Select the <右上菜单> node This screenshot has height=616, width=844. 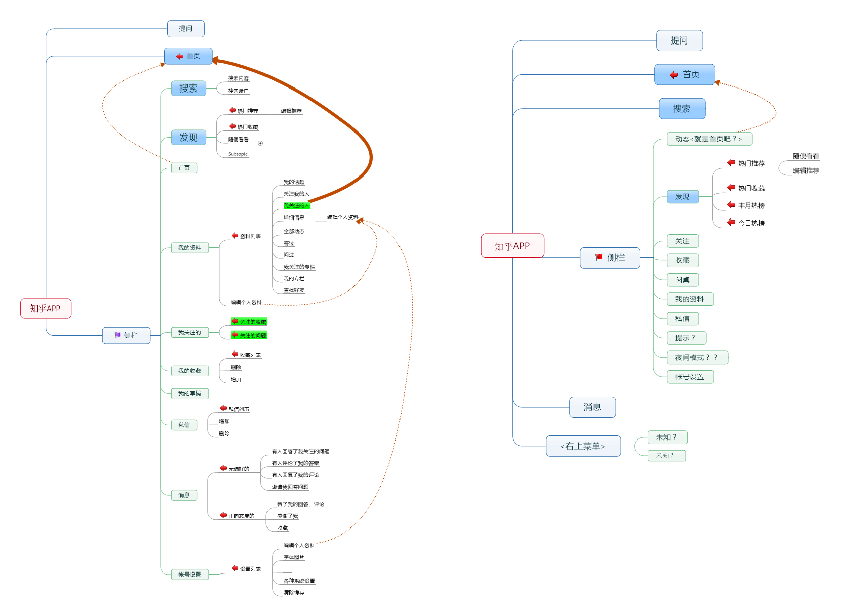pos(583,446)
